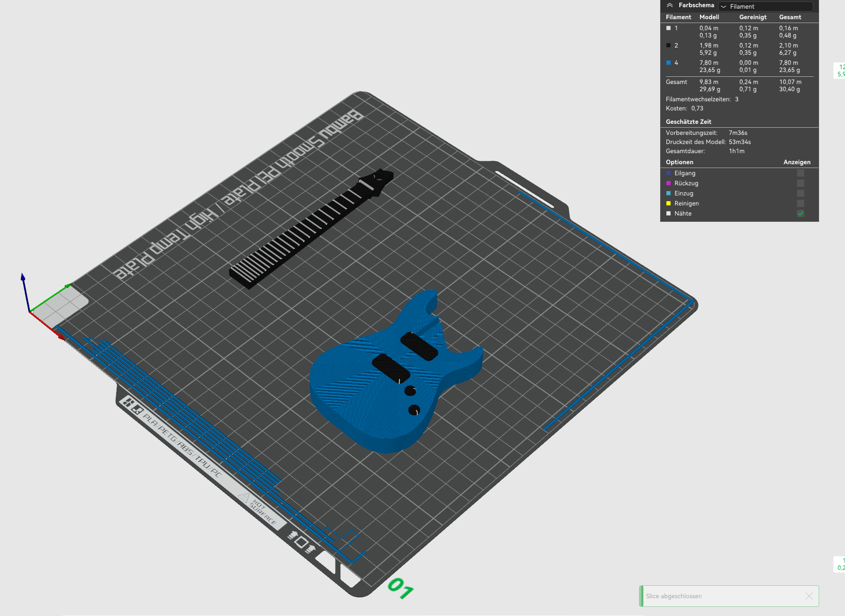Dismiss the Slice abgeschlossen notification

(809, 596)
